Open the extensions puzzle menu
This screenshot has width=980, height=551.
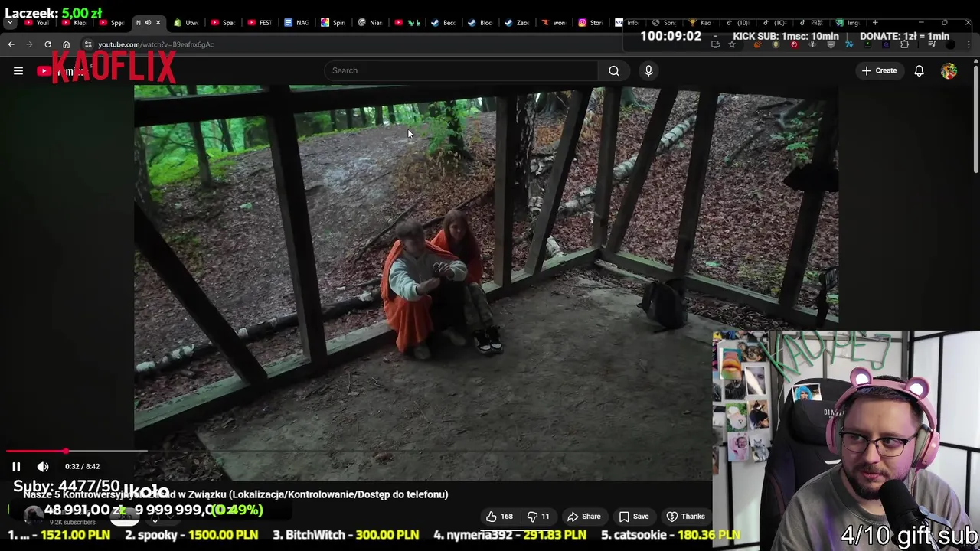tap(904, 44)
